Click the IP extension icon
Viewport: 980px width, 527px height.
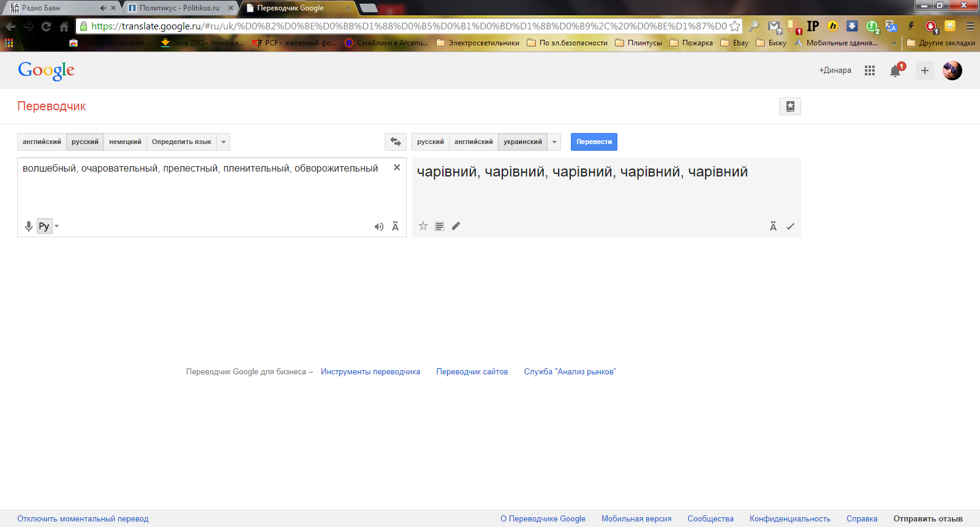pyautogui.click(x=813, y=26)
